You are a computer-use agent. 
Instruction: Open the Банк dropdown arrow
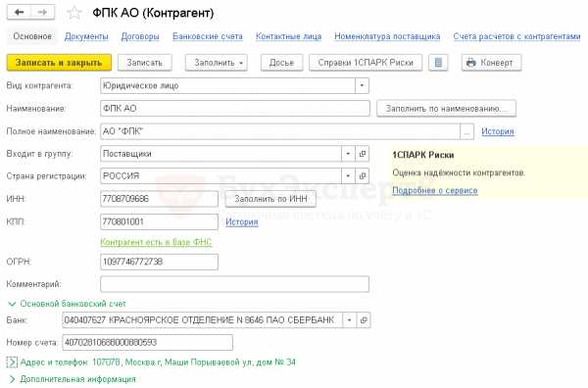(350, 320)
